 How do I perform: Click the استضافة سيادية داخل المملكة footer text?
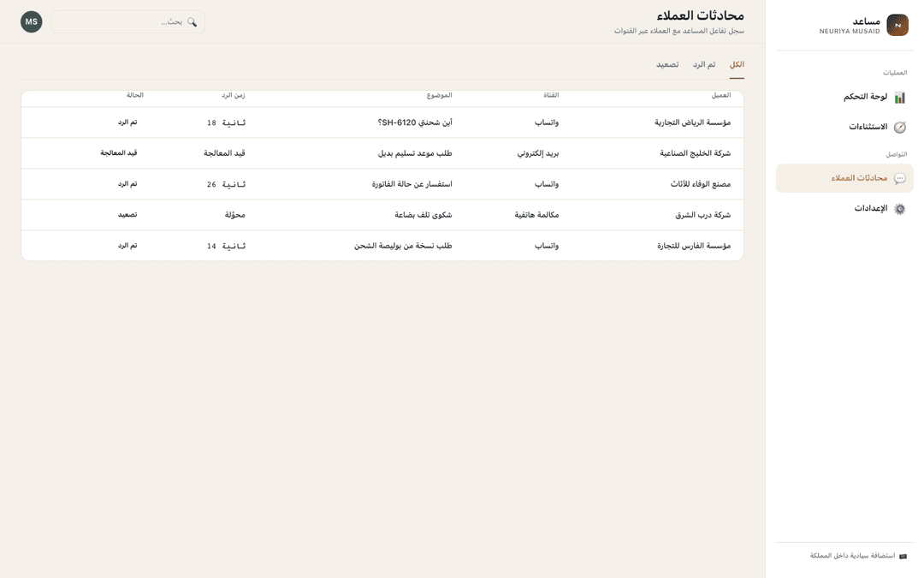852,556
